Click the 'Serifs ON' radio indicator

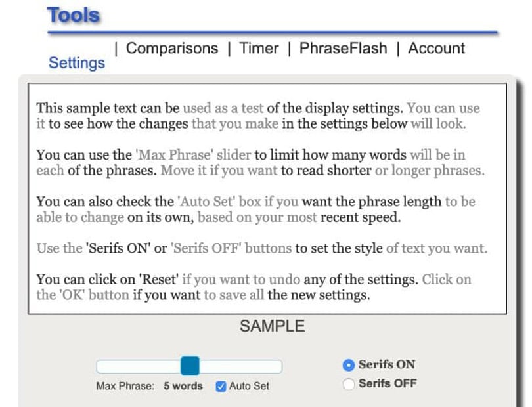point(349,364)
